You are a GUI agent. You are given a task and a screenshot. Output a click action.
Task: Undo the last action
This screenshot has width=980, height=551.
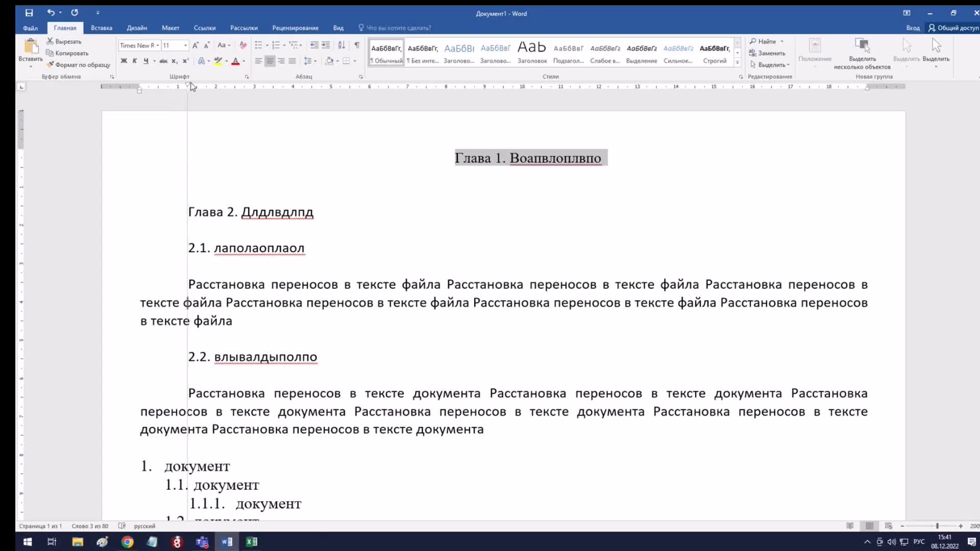[51, 13]
